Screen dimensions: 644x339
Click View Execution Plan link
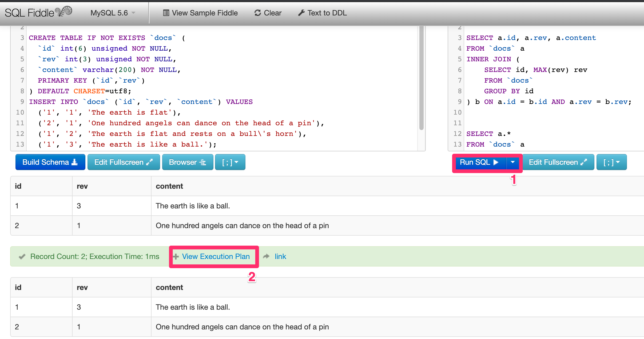pos(216,256)
